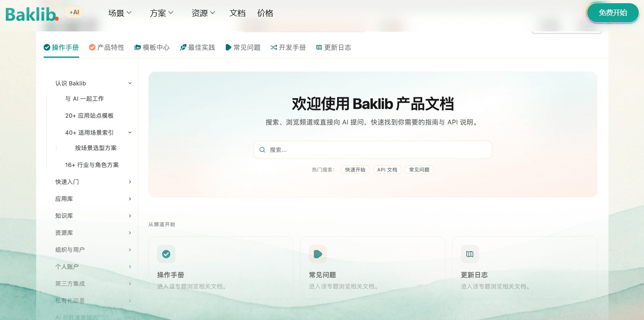Open the 方案 dropdown in the top navigation
This screenshot has width=644, height=320.
pos(162,13)
